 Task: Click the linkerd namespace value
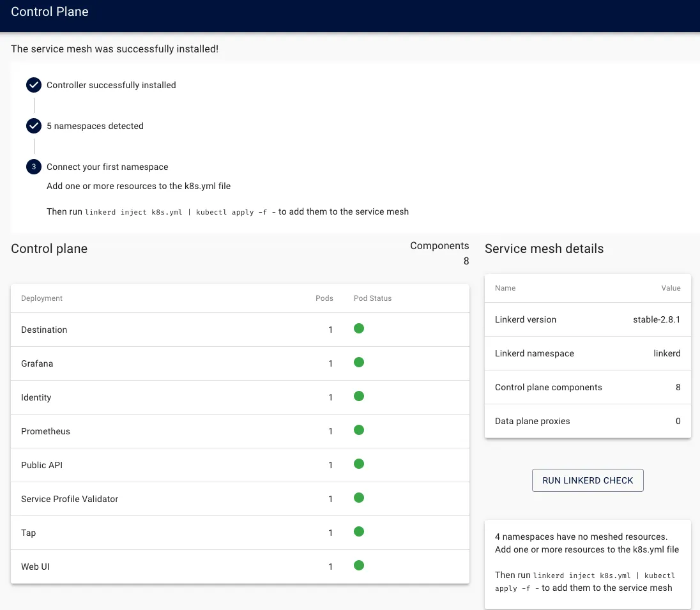tap(667, 354)
